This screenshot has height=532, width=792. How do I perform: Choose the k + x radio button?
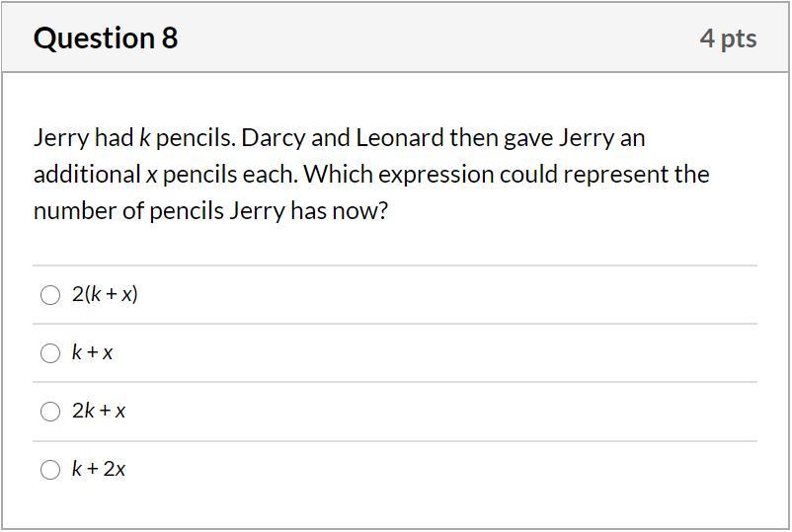pos(50,353)
